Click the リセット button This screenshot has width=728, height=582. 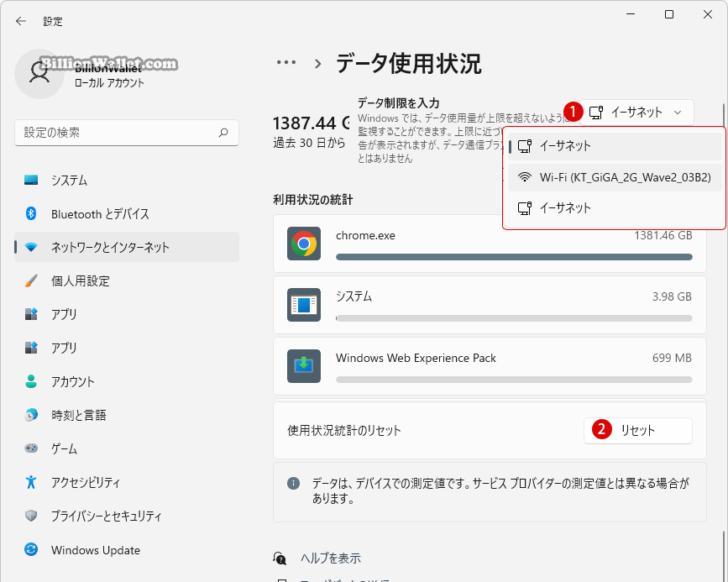pos(637,431)
